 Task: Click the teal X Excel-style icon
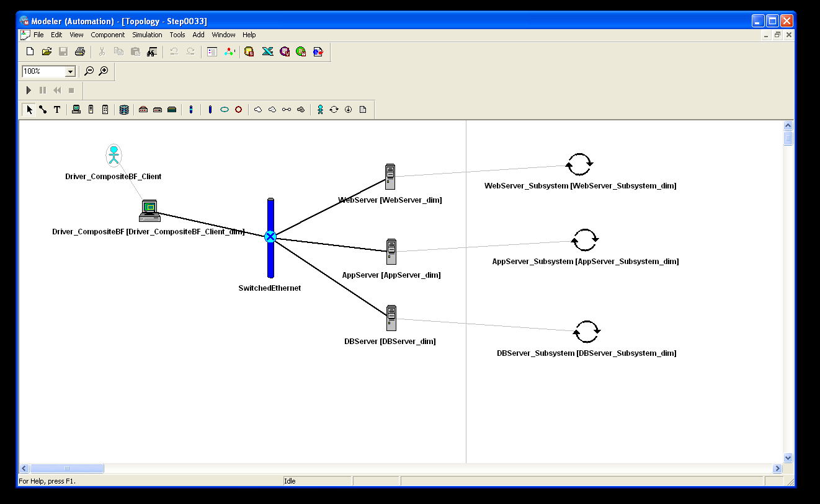(x=267, y=51)
